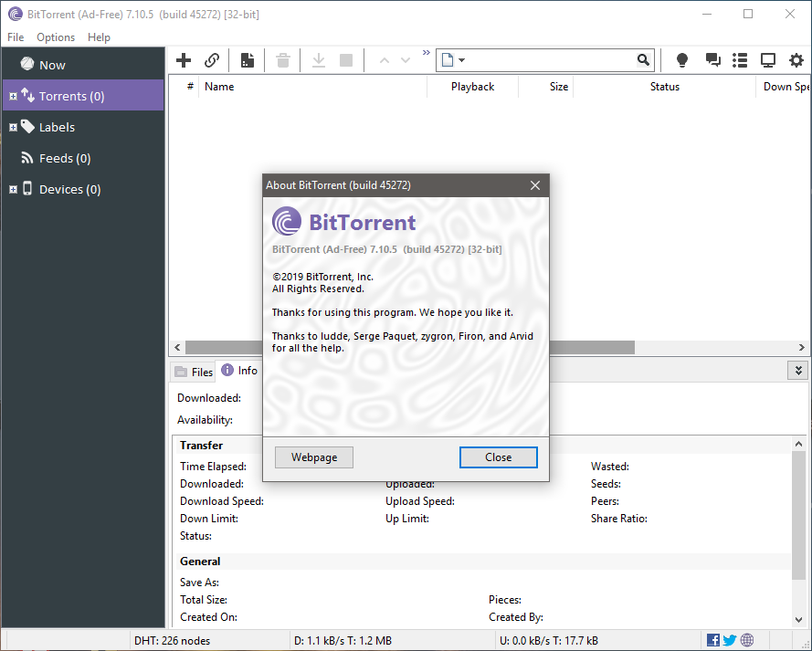Click the General section header

[x=200, y=562]
